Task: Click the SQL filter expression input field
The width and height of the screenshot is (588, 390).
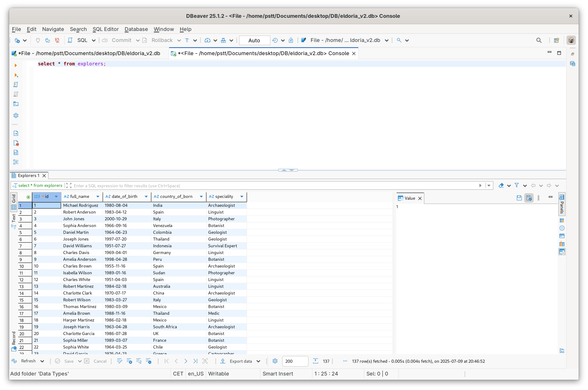Action: click(x=274, y=186)
